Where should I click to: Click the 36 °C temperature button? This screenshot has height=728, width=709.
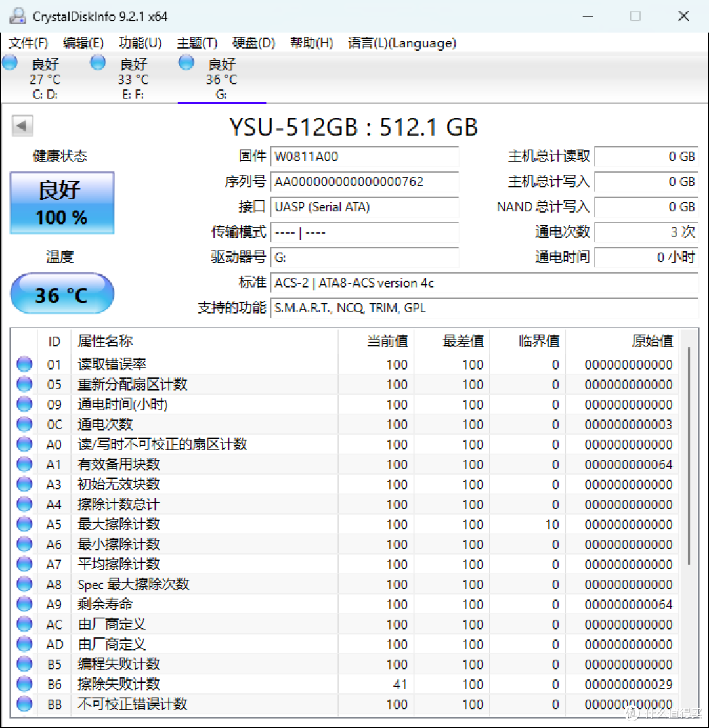point(62,294)
